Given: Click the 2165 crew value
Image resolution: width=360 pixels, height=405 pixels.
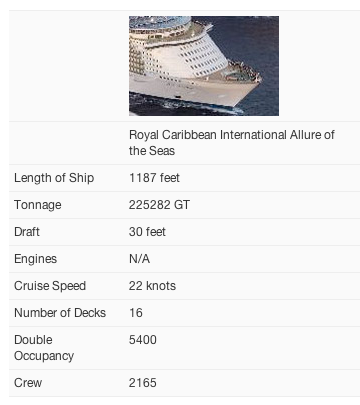Looking at the screenshot, I should [143, 383].
